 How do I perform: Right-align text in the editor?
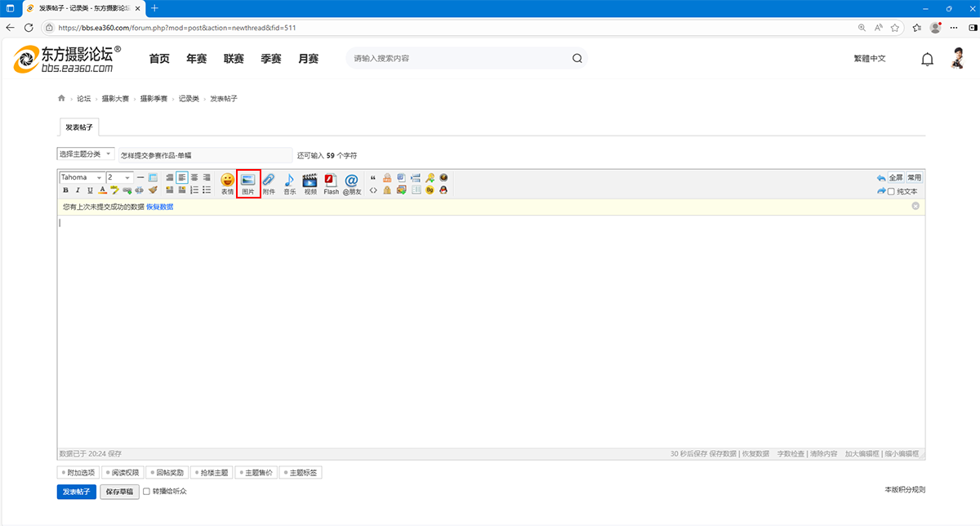point(207,177)
